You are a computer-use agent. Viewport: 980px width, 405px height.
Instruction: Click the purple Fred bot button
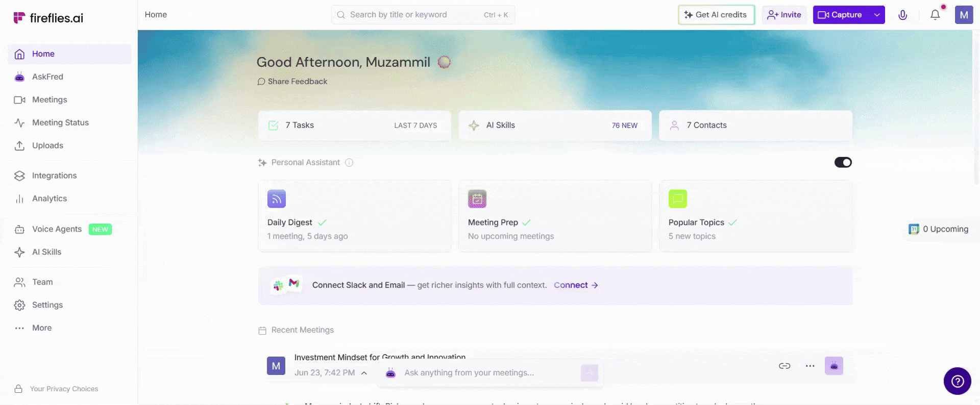(834, 366)
